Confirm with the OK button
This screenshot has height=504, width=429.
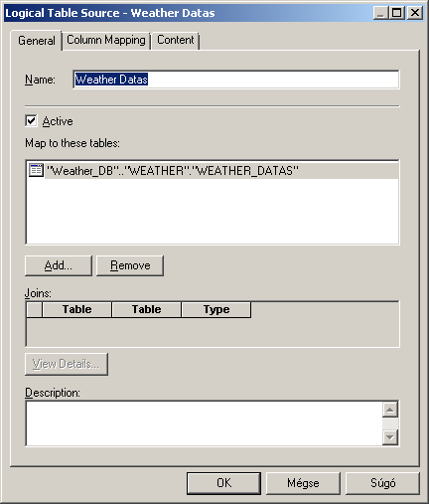tap(223, 483)
